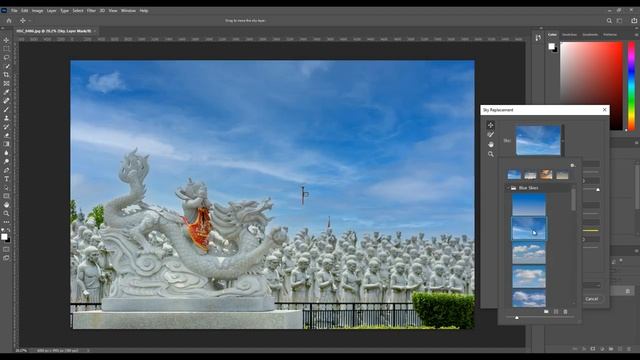Select the Brush tool
The image size is (640, 360).
(6, 109)
